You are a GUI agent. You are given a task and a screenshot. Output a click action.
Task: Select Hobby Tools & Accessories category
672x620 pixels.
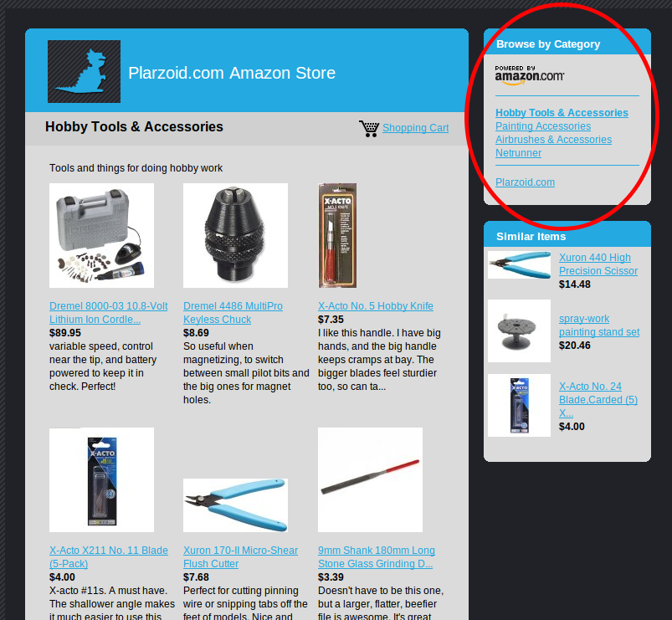[562, 113]
